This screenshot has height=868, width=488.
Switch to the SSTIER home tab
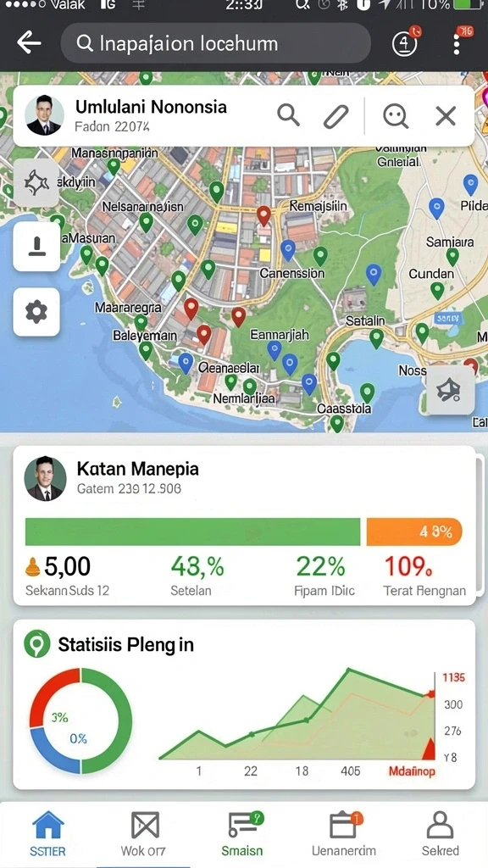48,834
